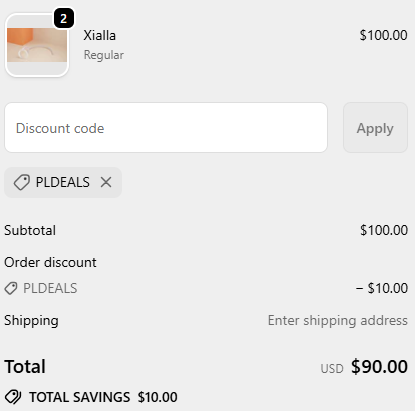Click the Enter shipping address text

[338, 320]
